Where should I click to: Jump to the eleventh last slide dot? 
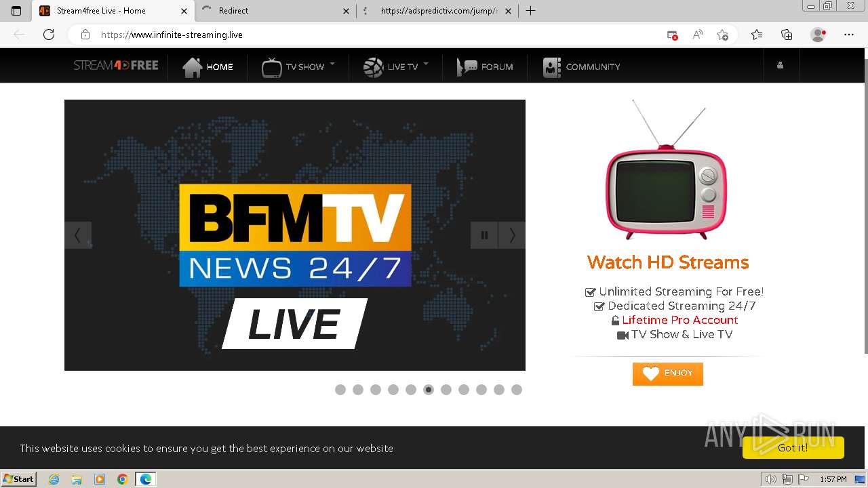[x=517, y=390]
